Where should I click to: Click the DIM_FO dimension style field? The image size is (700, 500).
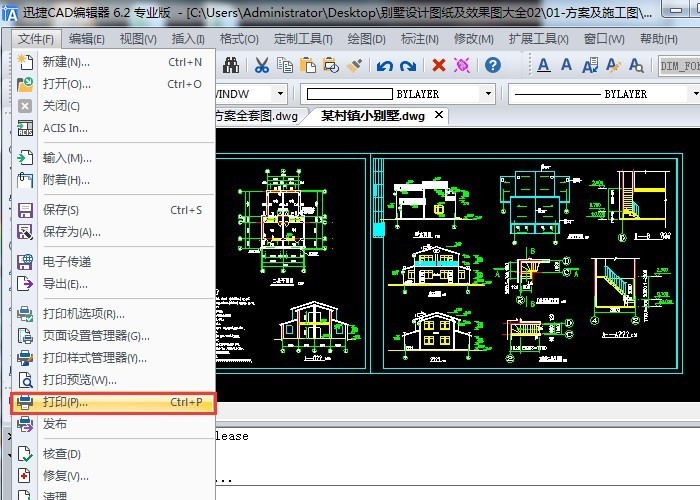[678, 66]
